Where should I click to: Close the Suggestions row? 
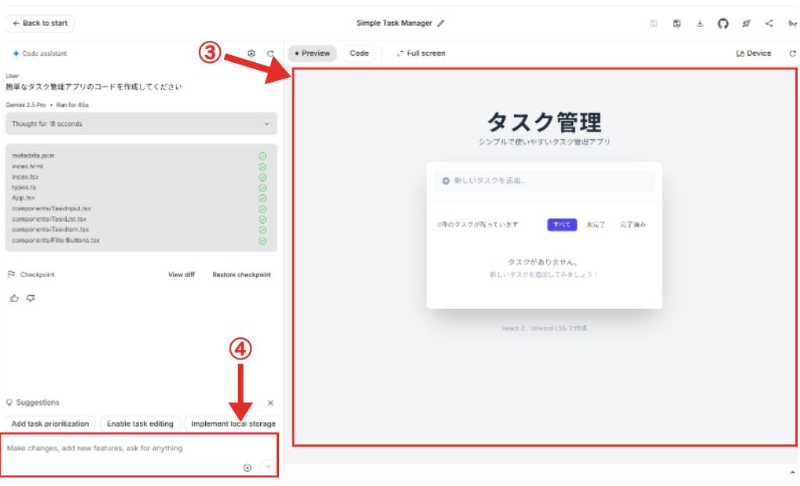click(270, 403)
